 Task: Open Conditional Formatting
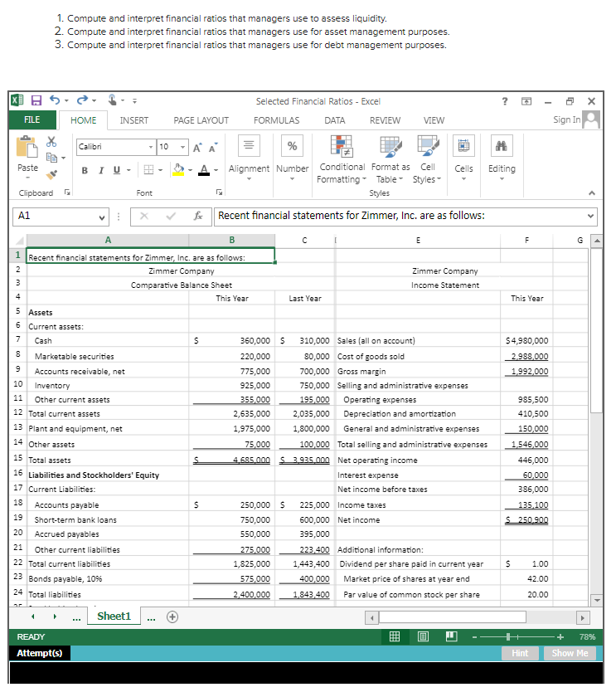[342, 160]
